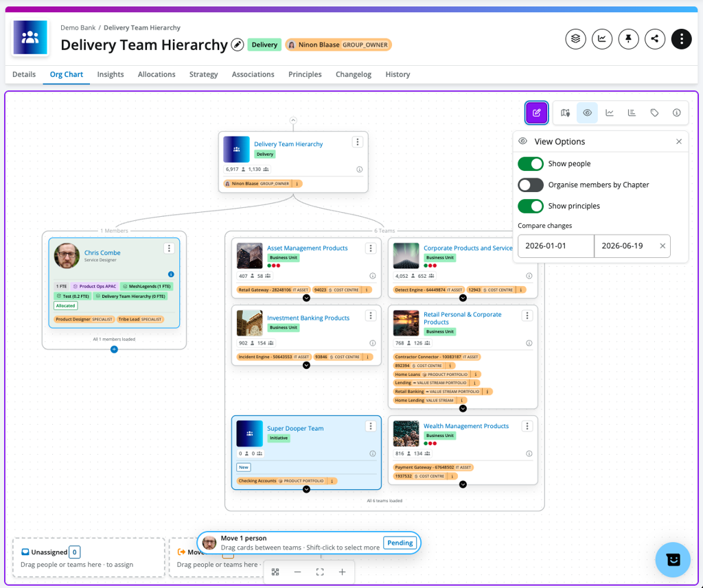The height and width of the screenshot is (588, 703).
Task: Expand Retail Personal & Corporate Products arrow
Action: coord(463,408)
